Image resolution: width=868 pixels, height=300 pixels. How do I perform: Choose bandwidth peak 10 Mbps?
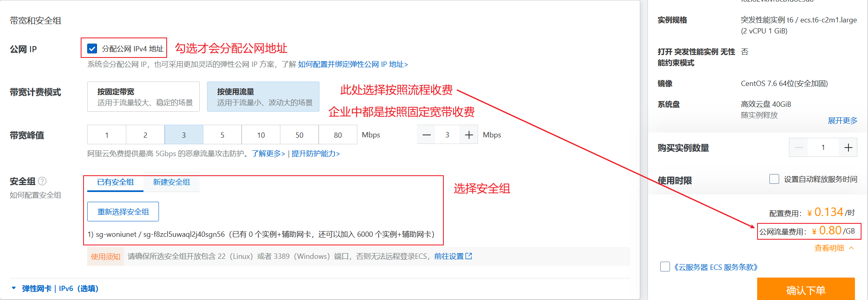point(261,135)
